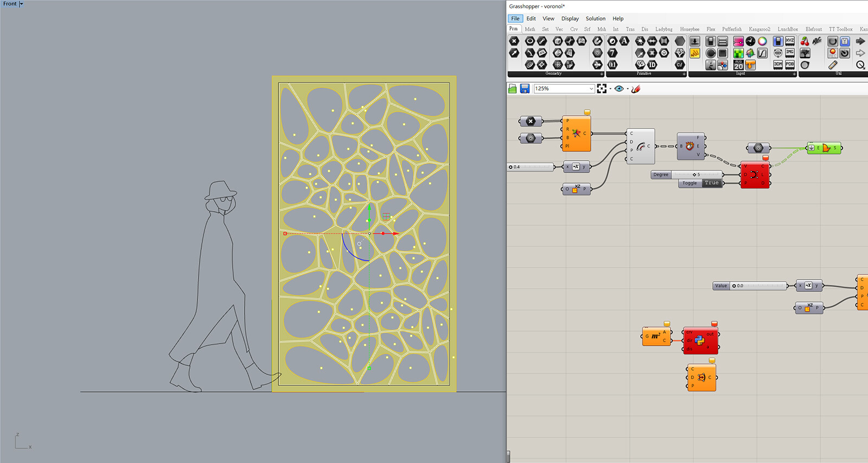Expand the Primitive panel dropdown arrow

pyautogui.click(x=684, y=74)
